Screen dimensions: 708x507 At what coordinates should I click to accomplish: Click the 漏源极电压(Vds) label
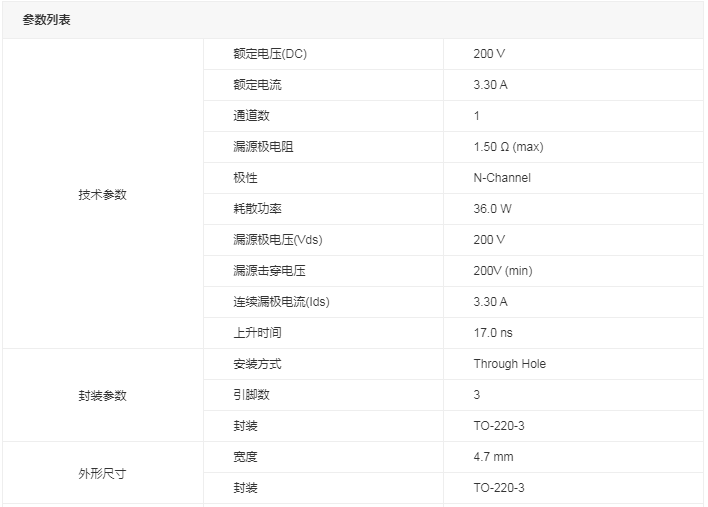pyautogui.click(x=278, y=240)
